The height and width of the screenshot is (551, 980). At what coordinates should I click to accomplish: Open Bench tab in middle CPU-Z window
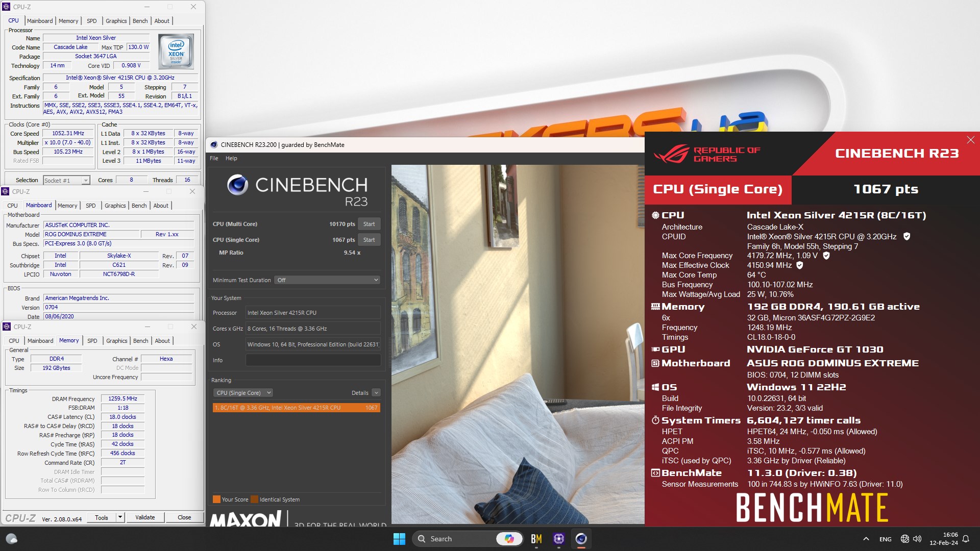139,206
